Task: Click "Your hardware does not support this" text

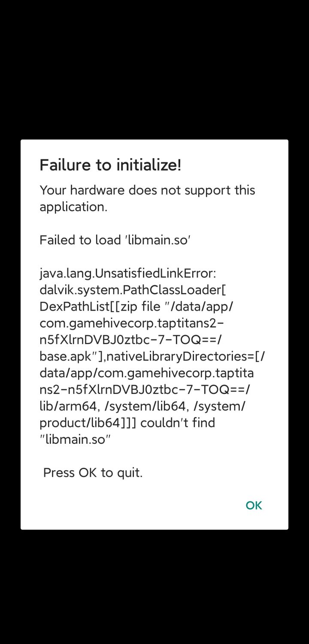Action: (x=147, y=190)
